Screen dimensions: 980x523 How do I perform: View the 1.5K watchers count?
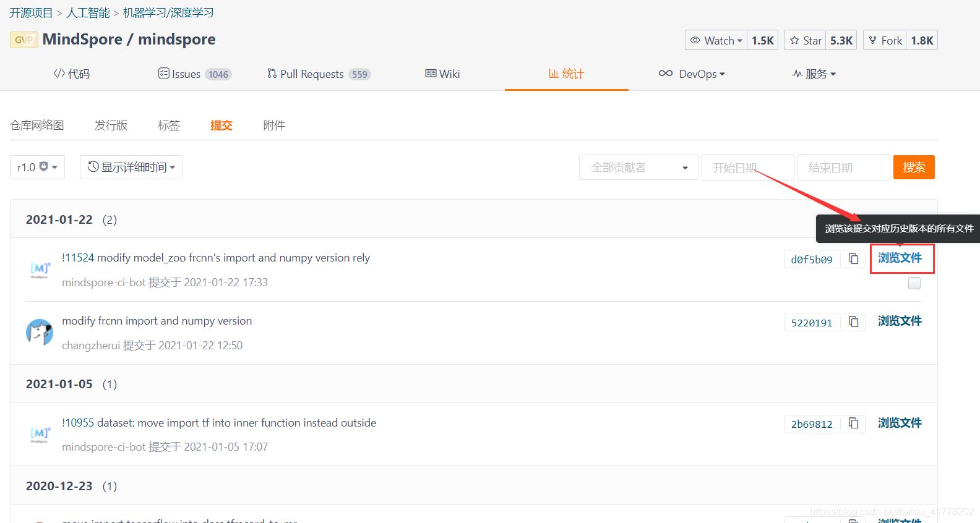tap(763, 40)
